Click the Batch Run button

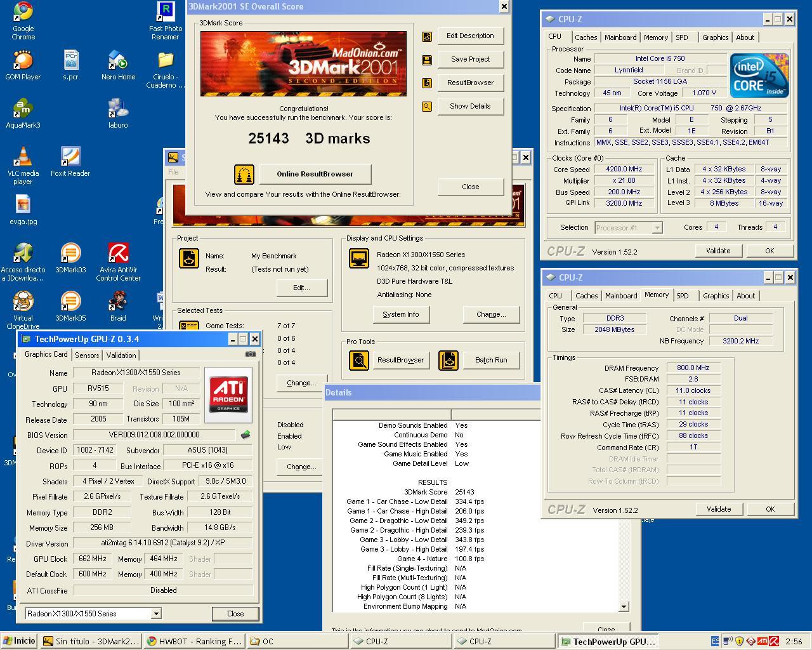[x=491, y=360]
